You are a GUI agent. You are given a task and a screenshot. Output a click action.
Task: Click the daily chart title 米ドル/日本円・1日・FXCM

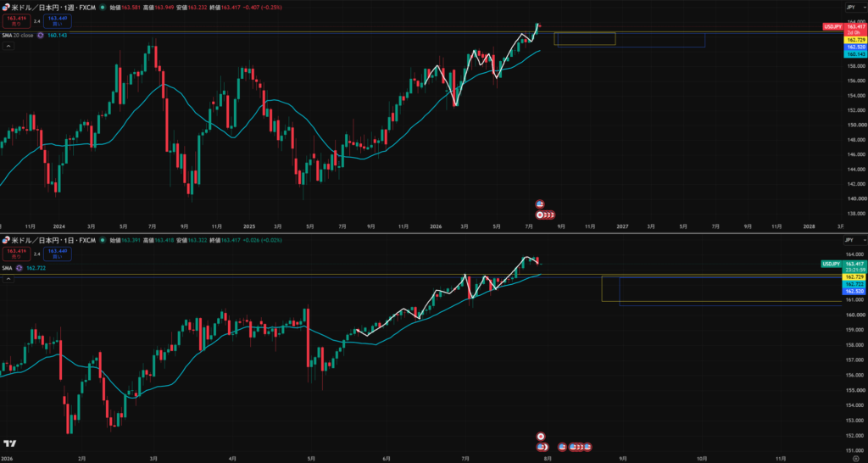[54, 240]
